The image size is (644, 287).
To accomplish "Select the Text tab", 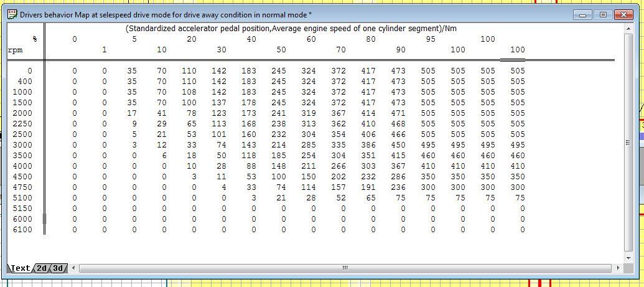I will [21, 268].
